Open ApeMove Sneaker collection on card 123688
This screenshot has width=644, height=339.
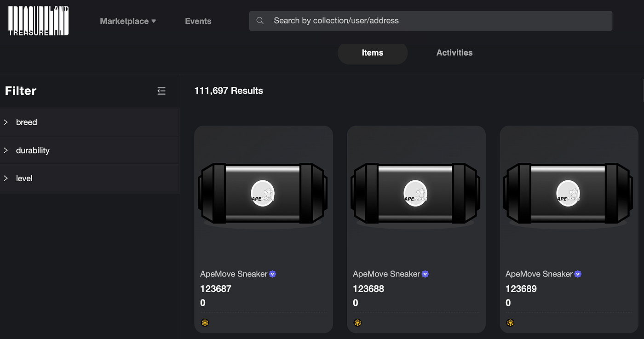(x=386, y=274)
